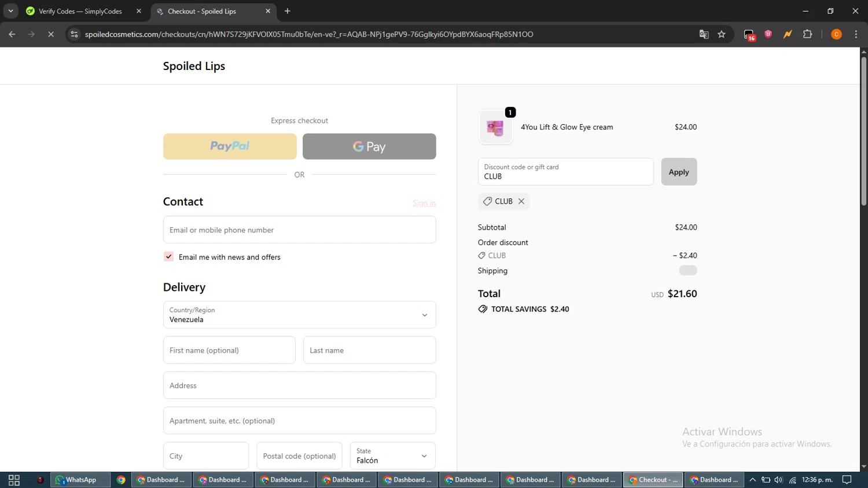Open WhatsApp from the taskbar
This screenshot has height=488, width=868.
tap(80, 480)
